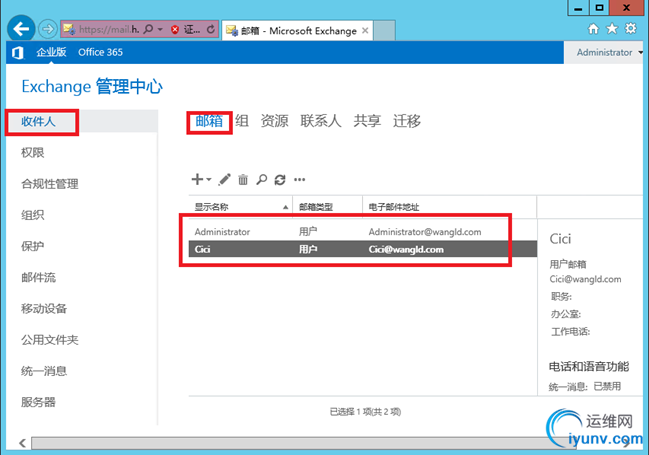Select 收件人 in left navigation
Viewport: 649px width, 455px height.
38,121
